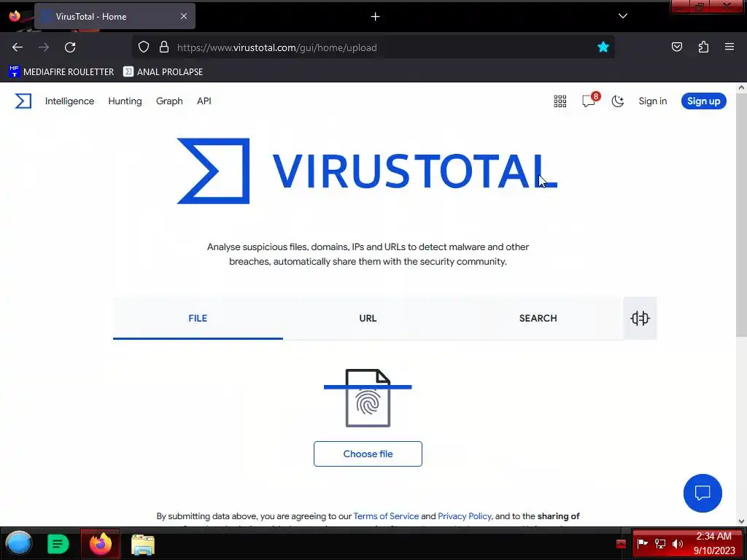Open Privacy Policy link

click(465, 516)
